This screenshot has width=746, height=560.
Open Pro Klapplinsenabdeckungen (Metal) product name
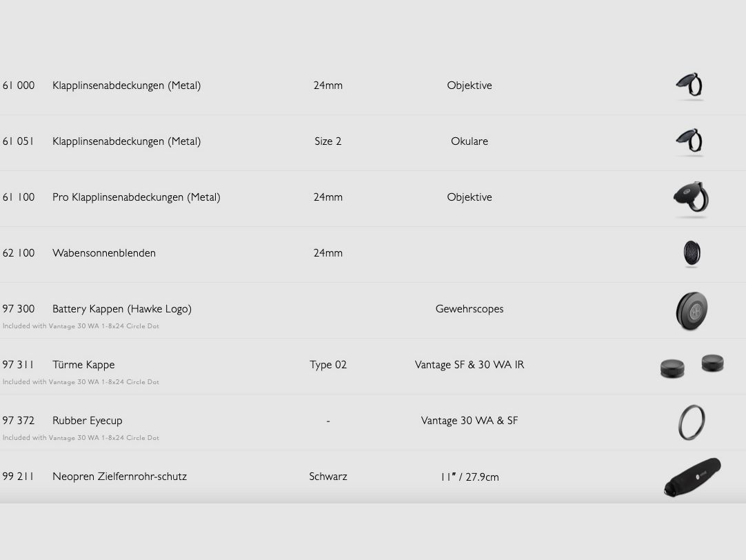click(x=136, y=197)
